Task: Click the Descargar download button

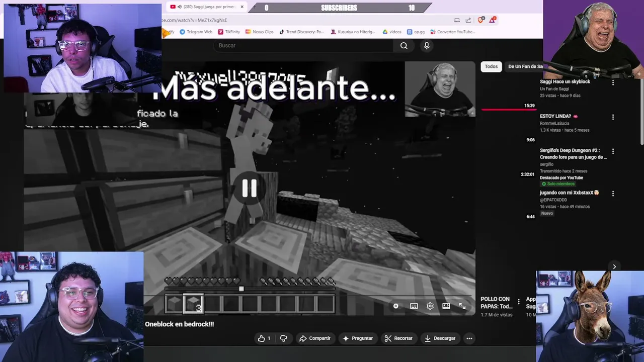Action: coord(440,338)
